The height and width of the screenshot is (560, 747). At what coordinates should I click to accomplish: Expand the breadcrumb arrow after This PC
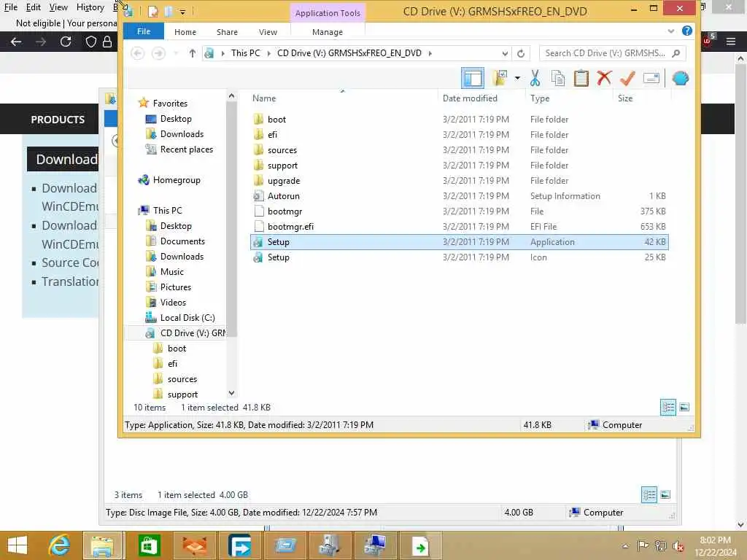268,53
